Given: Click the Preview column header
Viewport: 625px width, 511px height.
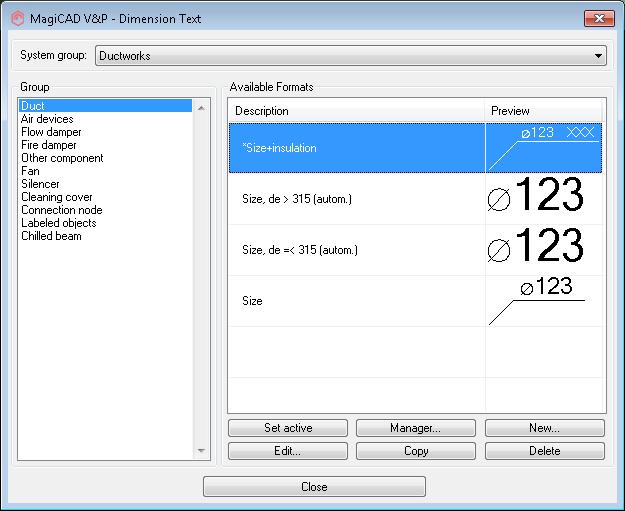Looking at the screenshot, I should (x=544, y=110).
